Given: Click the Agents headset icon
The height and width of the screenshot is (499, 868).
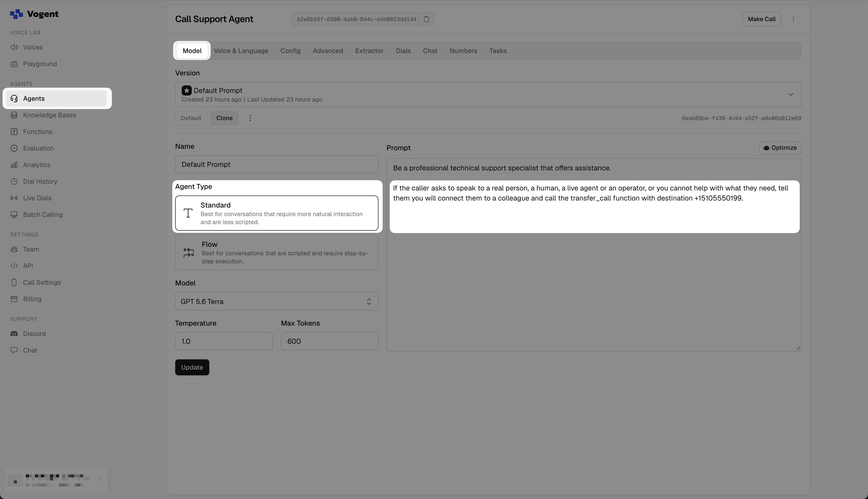Looking at the screenshot, I should [14, 99].
